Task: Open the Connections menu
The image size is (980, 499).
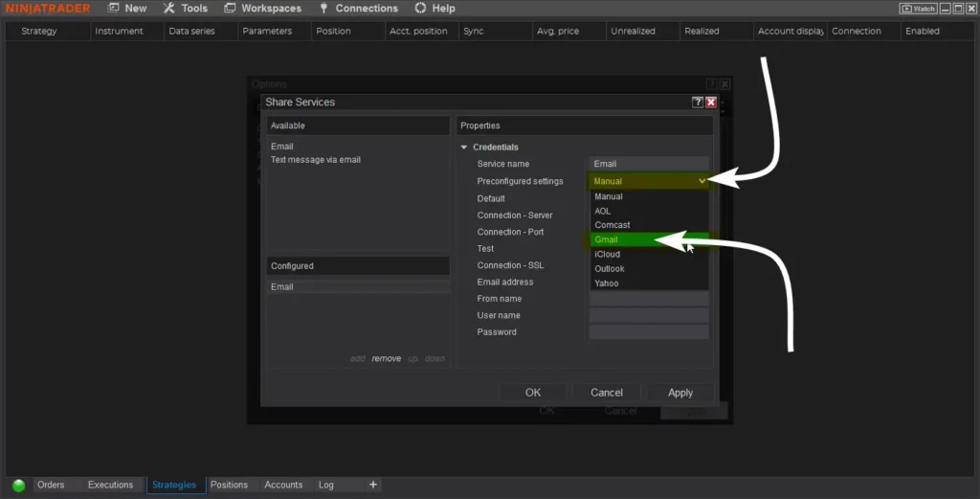Action: pyautogui.click(x=358, y=8)
